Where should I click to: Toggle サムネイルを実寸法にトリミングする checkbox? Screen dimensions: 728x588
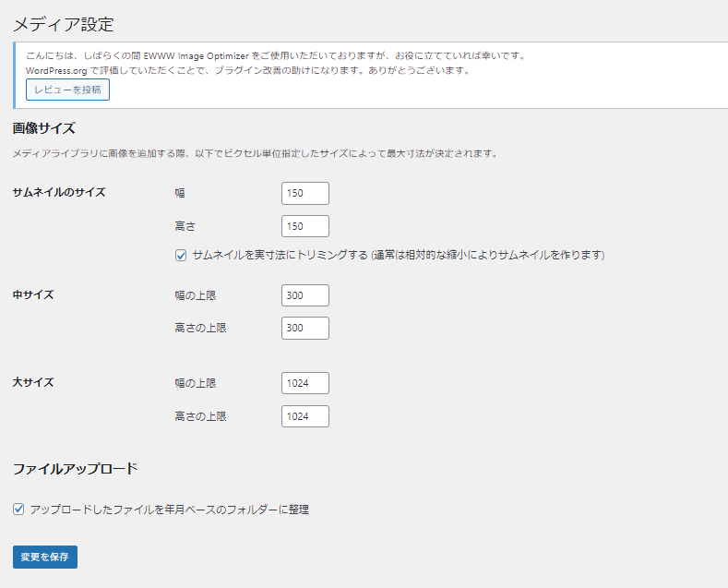click(181, 256)
